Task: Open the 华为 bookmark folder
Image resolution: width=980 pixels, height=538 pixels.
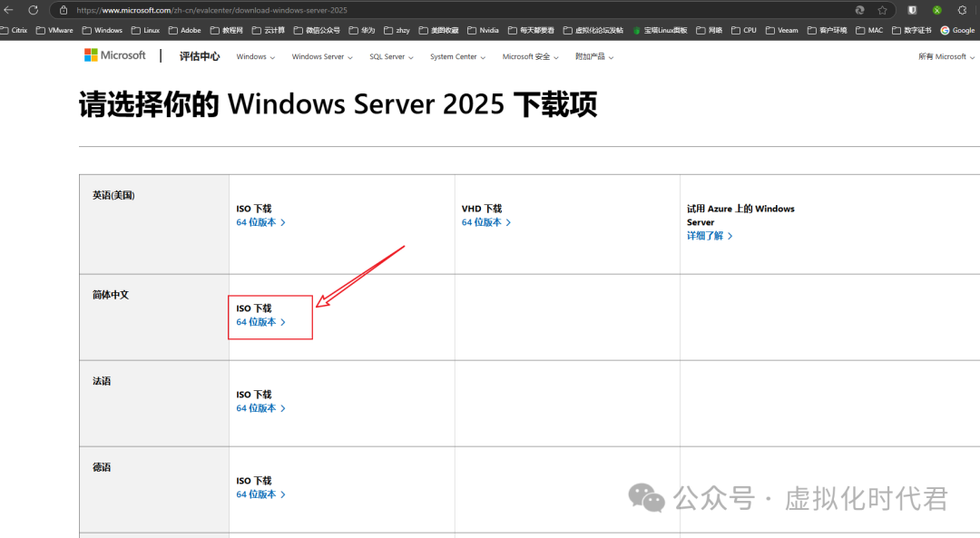Action: [362, 30]
